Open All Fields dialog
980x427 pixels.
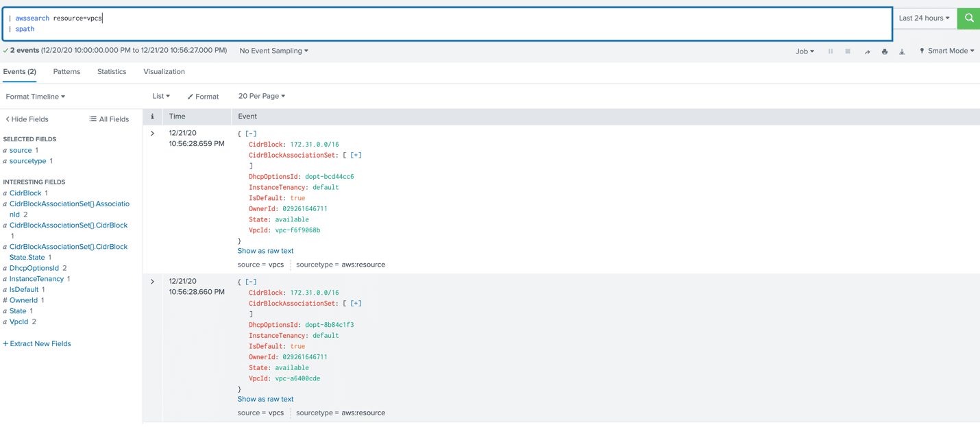pos(109,119)
